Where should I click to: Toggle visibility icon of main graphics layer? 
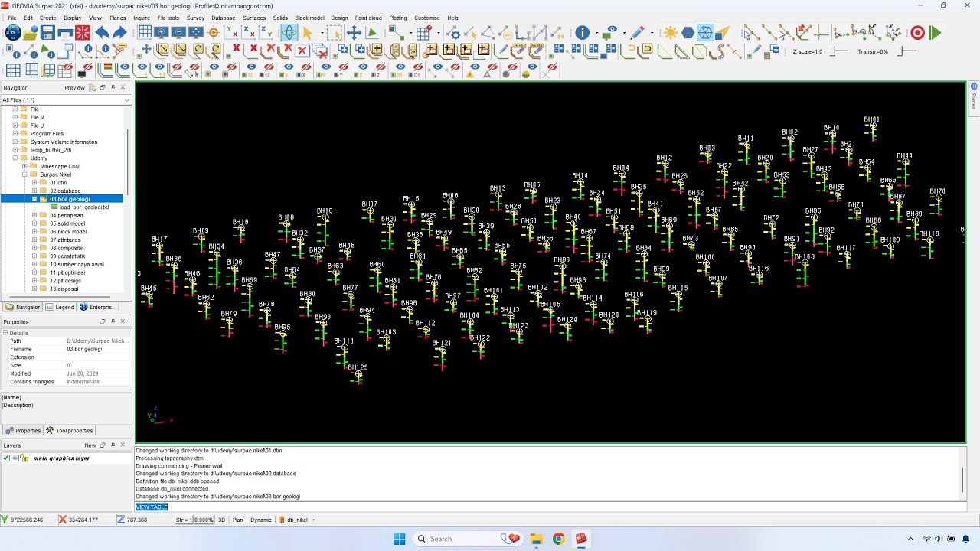coord(15,458)
